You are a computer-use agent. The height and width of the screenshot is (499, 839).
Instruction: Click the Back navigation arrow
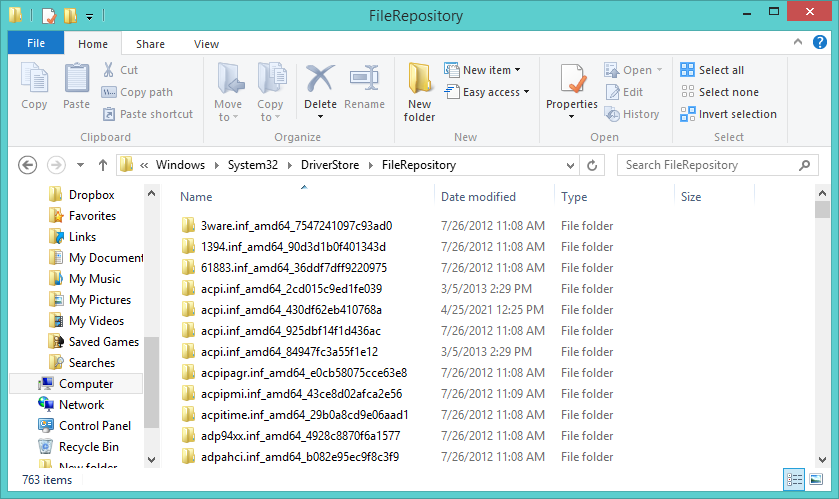27,165
